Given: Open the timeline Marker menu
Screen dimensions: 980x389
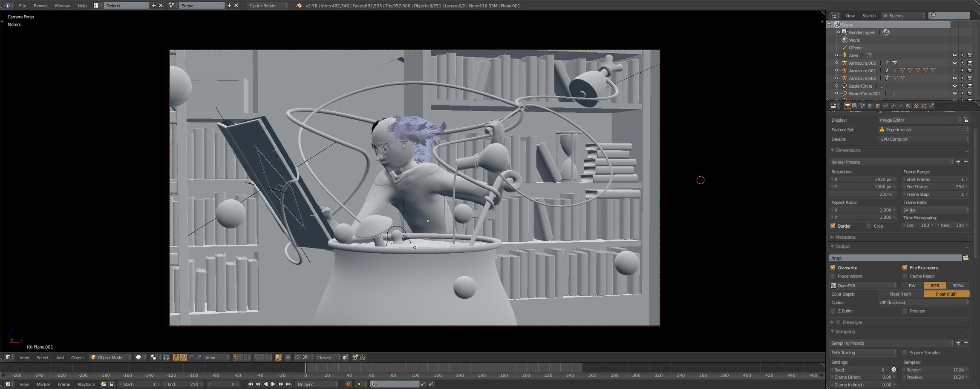Looking at the screenshot, I should [x=43, y=384].
